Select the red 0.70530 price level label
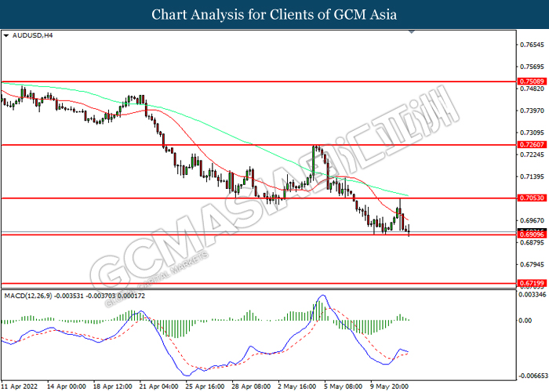The image size is (549, 392). (x=532, y=198)
